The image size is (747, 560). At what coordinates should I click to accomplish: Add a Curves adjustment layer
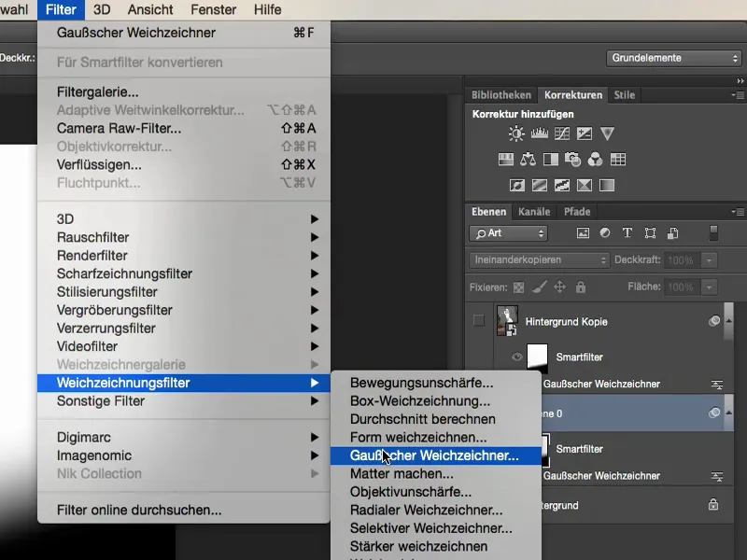click(561, 133)
